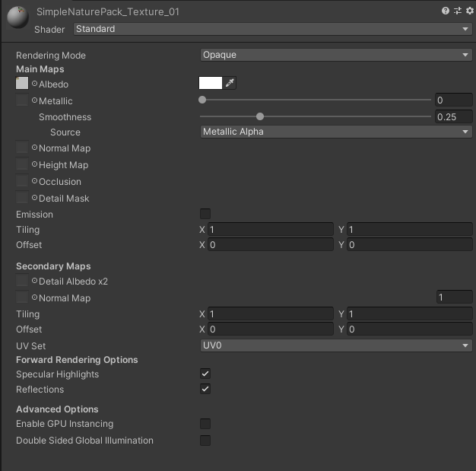Screen dimensions: 476x471
Task: Open Height Map texture picker circle
Action: point(34,164)
